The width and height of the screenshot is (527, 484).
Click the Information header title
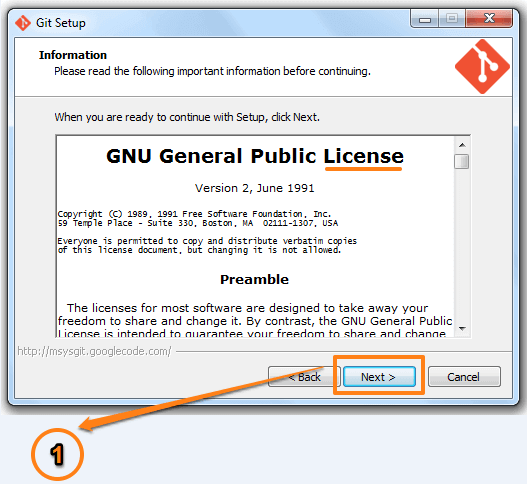(x=73, y=55)
